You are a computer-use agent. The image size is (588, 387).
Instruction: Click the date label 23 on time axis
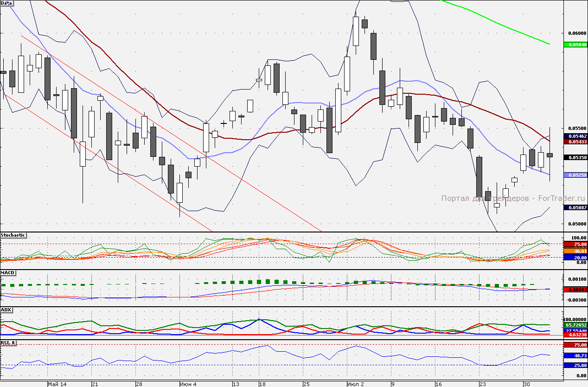(483, 384)
